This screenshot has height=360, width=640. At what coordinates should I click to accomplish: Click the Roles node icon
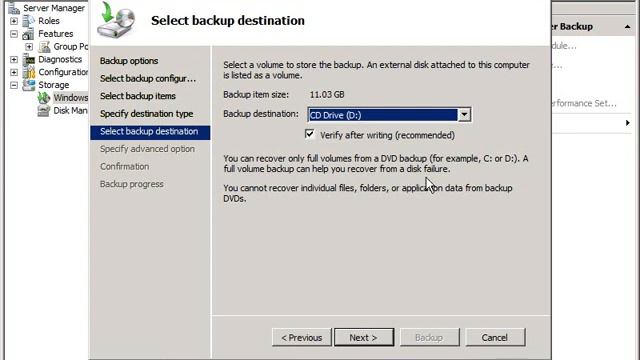pos(29,21)
